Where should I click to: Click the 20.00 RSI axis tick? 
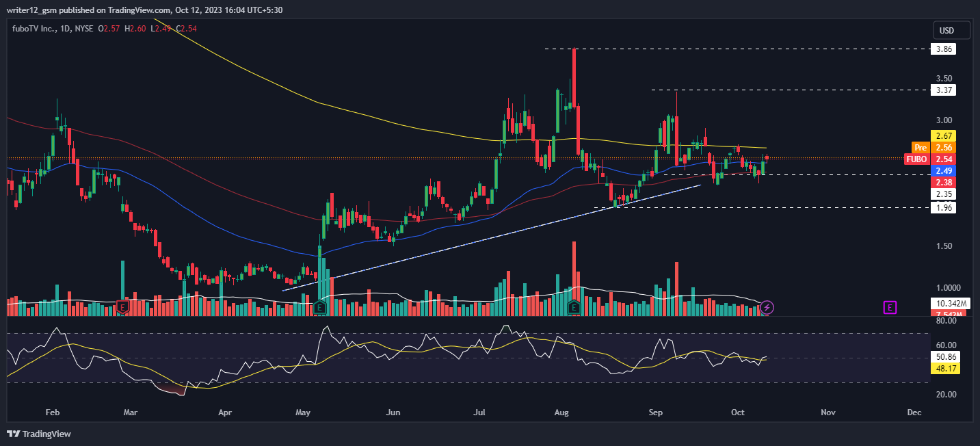click(x=946, y=394)
